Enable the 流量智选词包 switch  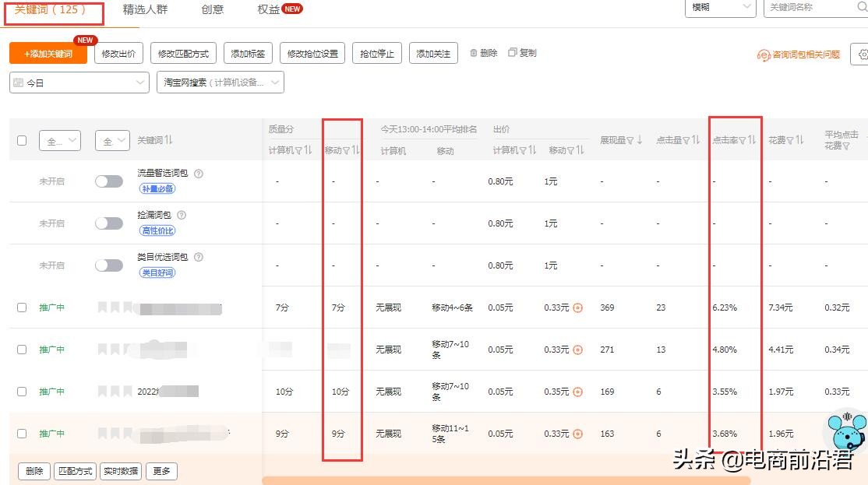click(x=108, y=181)
